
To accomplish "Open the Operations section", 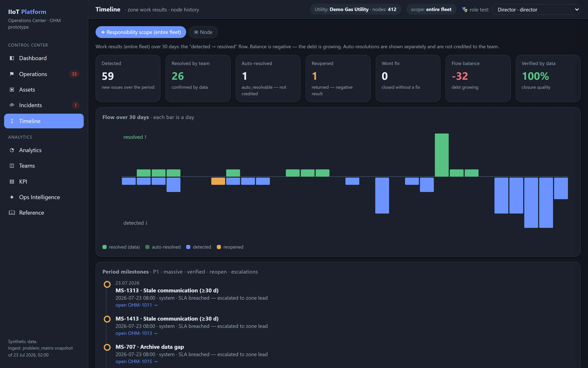I will point(44,74).
